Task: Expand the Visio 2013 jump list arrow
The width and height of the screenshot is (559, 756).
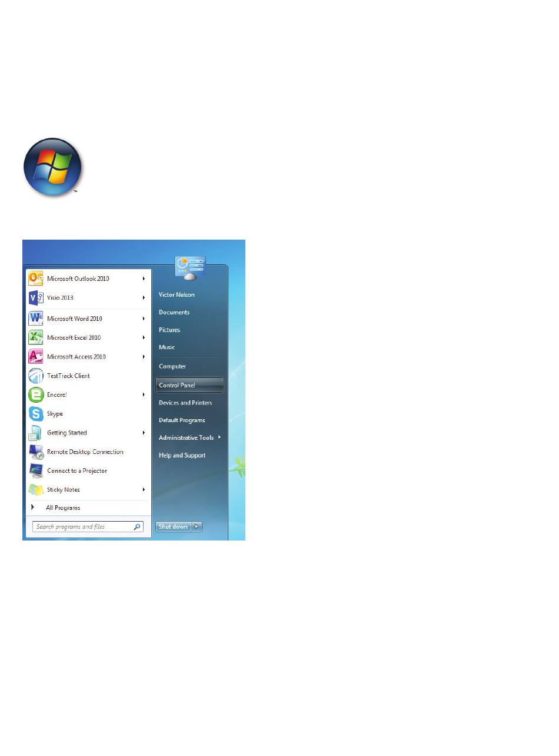Action: tap(144, 298)
